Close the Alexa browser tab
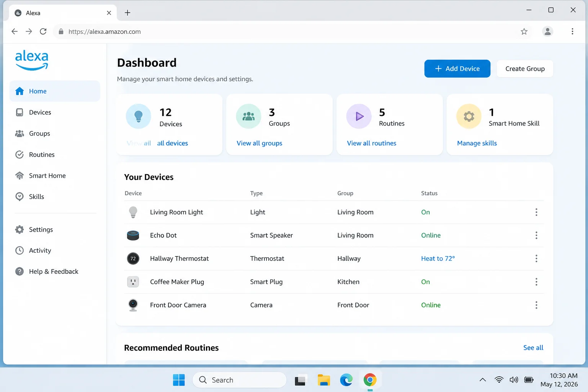 coord(109,13)
